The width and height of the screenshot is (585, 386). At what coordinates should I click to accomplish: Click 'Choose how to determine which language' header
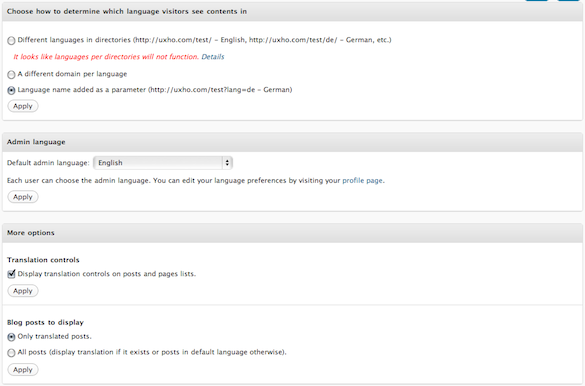[x=292, y=12]
